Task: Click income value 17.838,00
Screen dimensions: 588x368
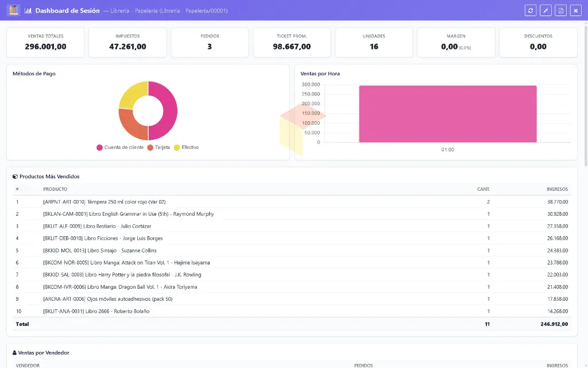Action: coord(557,299)
